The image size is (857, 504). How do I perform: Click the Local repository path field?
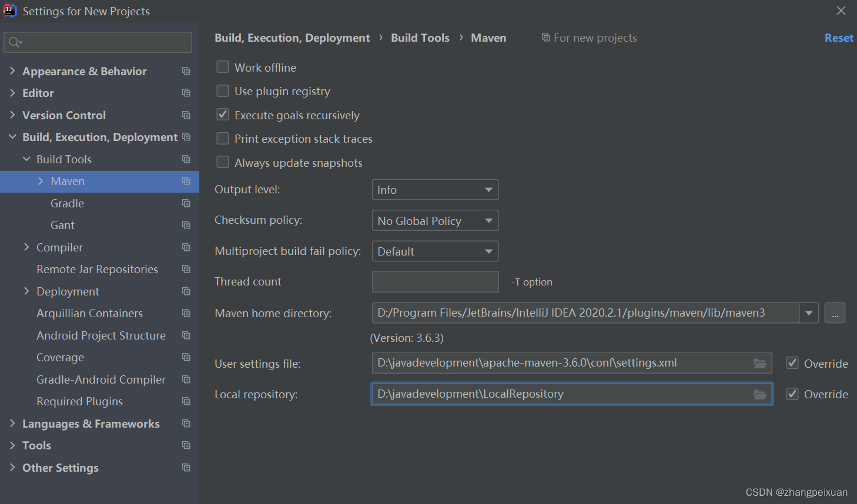coord(572,394)
